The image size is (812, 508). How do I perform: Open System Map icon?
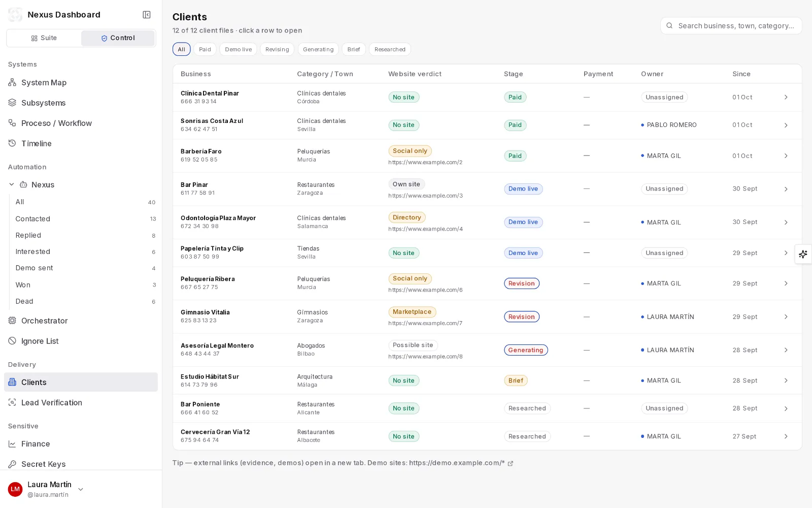pyautogui.click(x=12, y=82)
